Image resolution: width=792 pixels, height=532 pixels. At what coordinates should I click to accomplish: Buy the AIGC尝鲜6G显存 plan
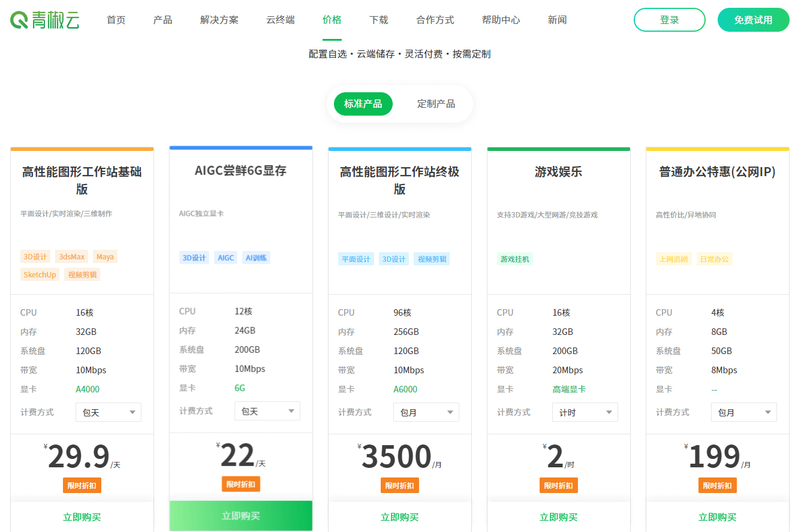[241, 516]
